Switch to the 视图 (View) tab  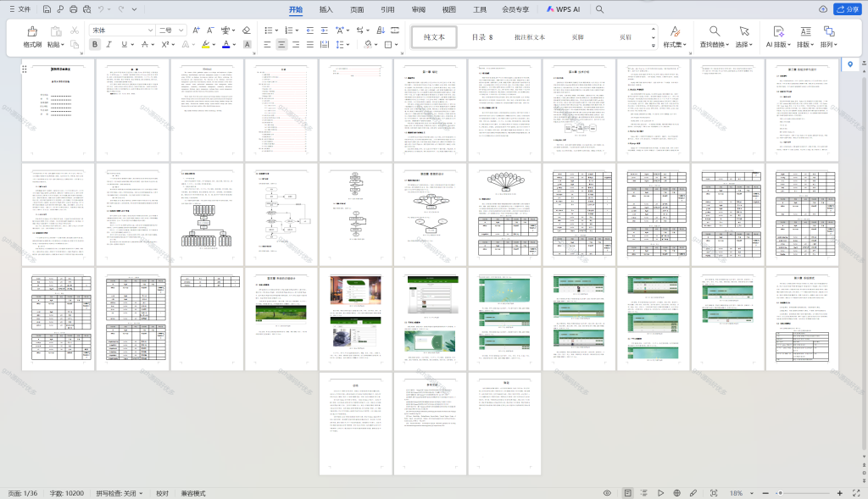449,9
